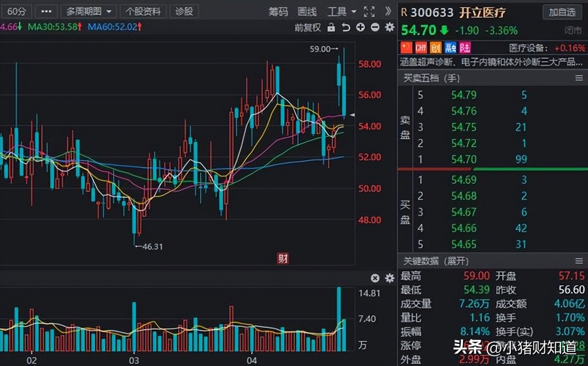Click the 加自选 add-to-watchlist button
The image size is (588, 366).
point(562,12)
